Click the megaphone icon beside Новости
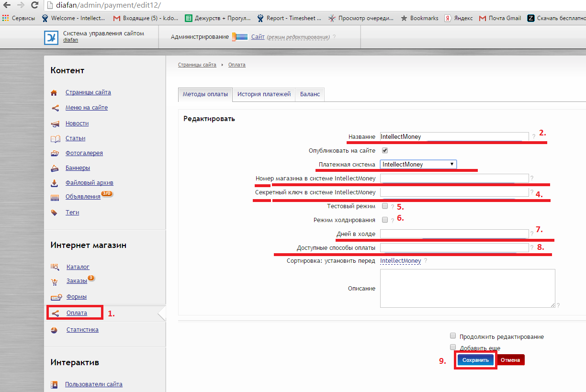The width and height of the screenshot is (586, 392). [55, 123]
